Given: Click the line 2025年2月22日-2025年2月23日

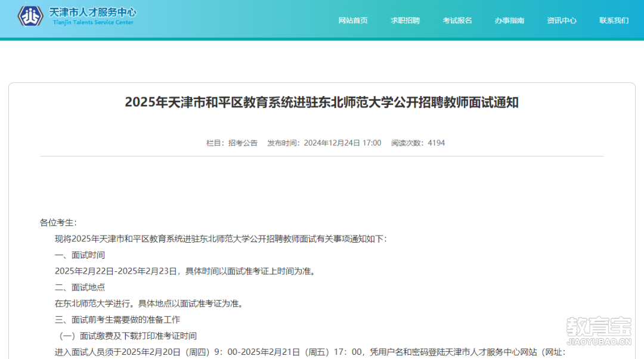Looking at the screenshot, I should coord(186,271).
